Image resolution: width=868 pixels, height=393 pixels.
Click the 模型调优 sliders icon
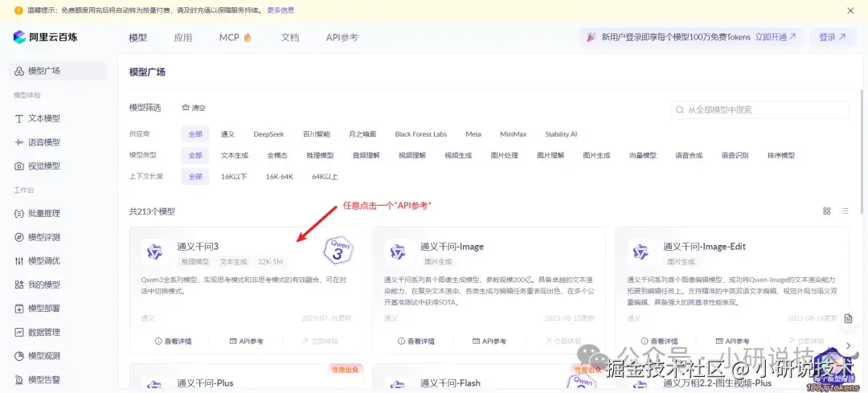click(18, 260)
